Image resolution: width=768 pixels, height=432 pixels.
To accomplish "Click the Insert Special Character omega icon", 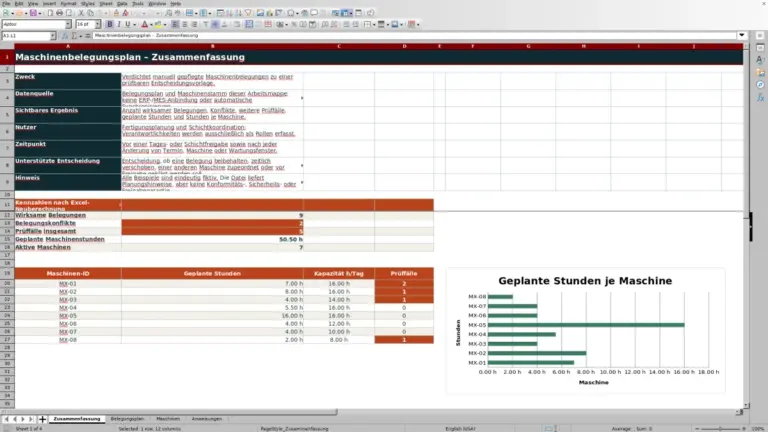I will pyautogui.click(x=291, y=13).
